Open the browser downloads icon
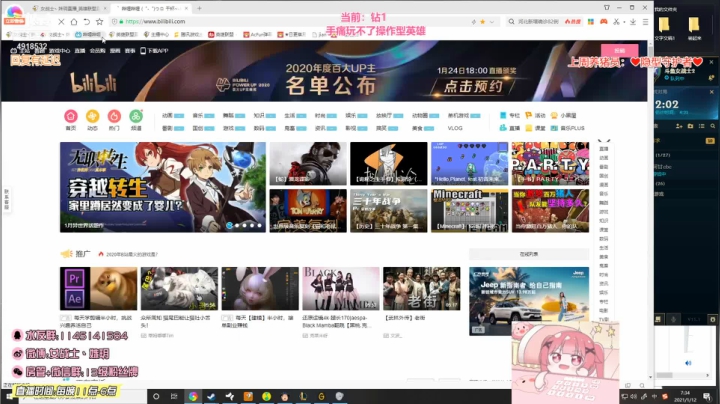The image size is (720, 404). [633, 22]
